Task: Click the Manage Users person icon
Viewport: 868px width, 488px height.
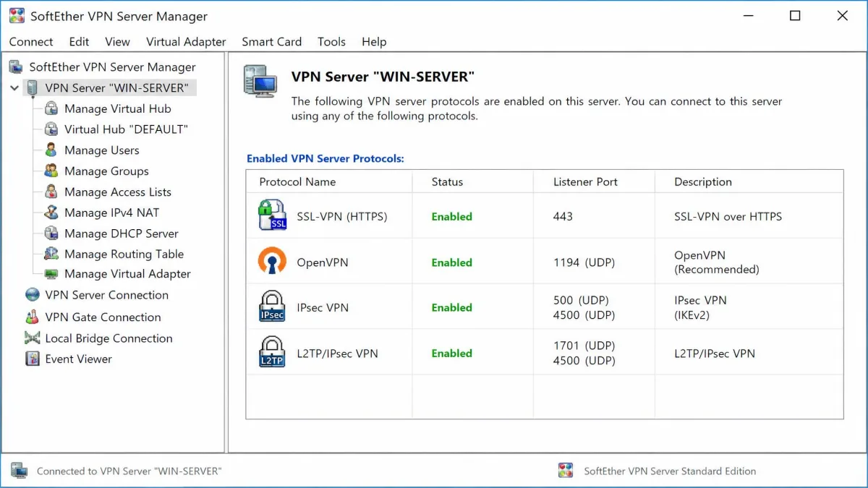Action: (x=51, y=150)
